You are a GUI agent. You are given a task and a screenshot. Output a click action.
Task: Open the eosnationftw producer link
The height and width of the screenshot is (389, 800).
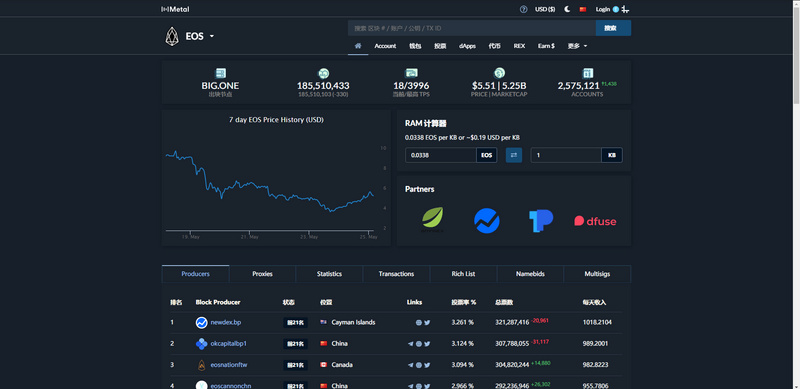pyautogui.click(x=229, y=365)
